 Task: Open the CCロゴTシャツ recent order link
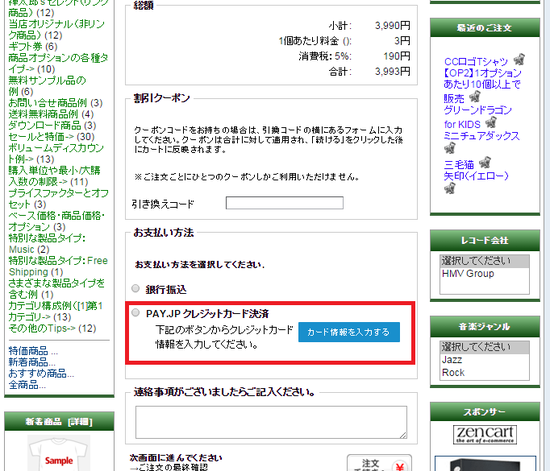coord(476,62)
